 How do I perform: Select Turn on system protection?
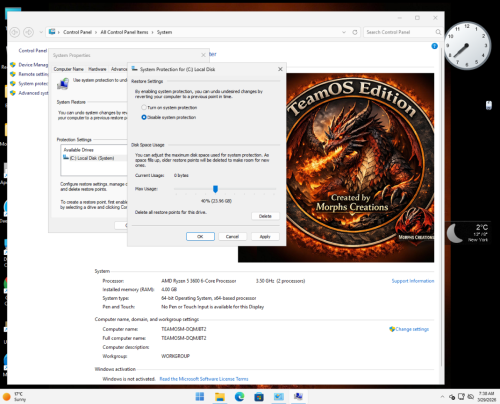[x=169, y=107]
